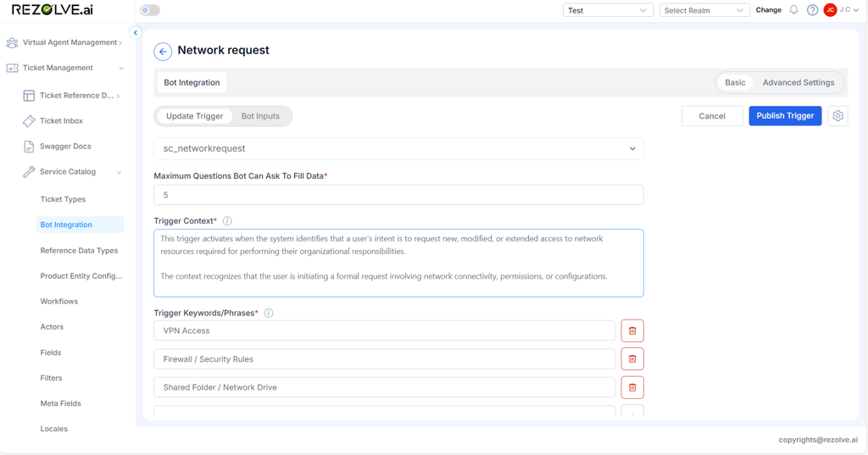Screen dimensions: 868x455
Task: Open the Test environment dropdown
Action: pyautogui.click(x=608, y=10)
